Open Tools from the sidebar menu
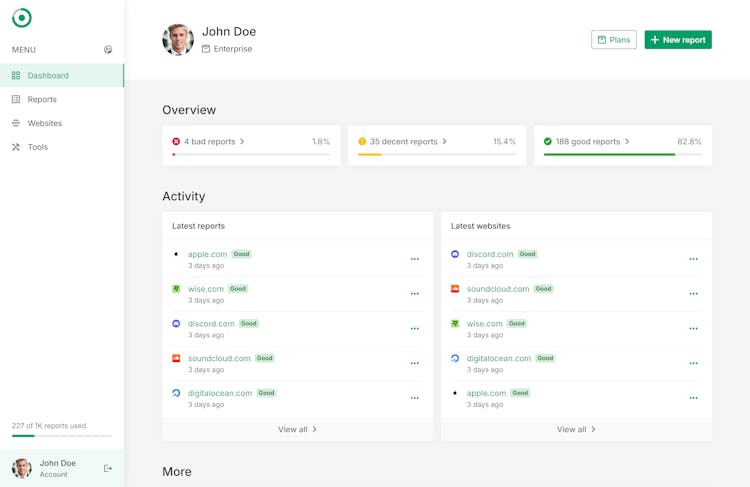The width and height of the screenshot is (750, 487). [x=38, y=147]
